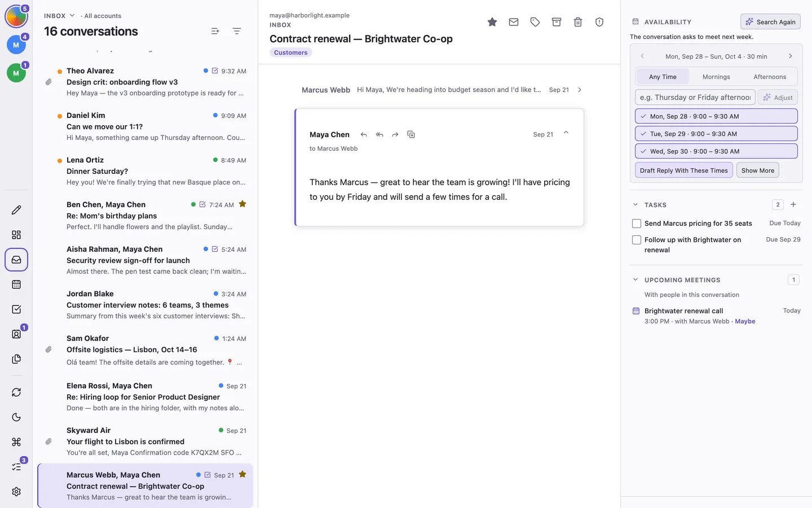
Task: Click reply all on Maya Chen's message
Action: (x=379, y=134)
